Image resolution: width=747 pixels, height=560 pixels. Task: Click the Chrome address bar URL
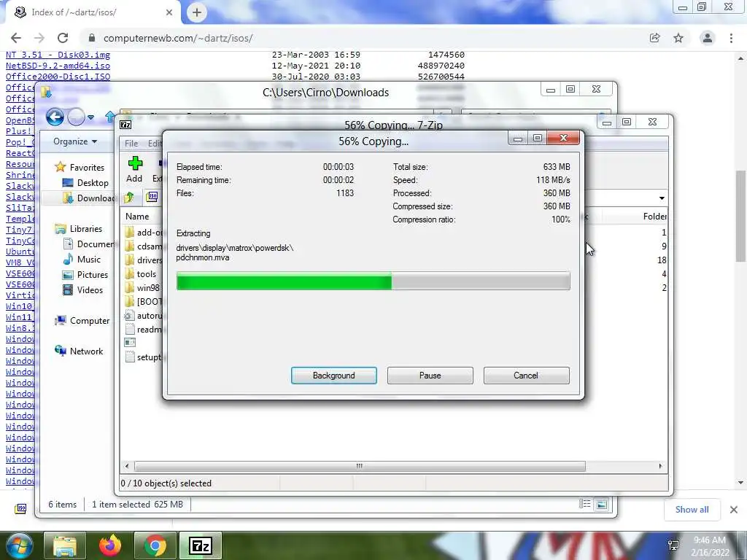click(x=178, y=38)
